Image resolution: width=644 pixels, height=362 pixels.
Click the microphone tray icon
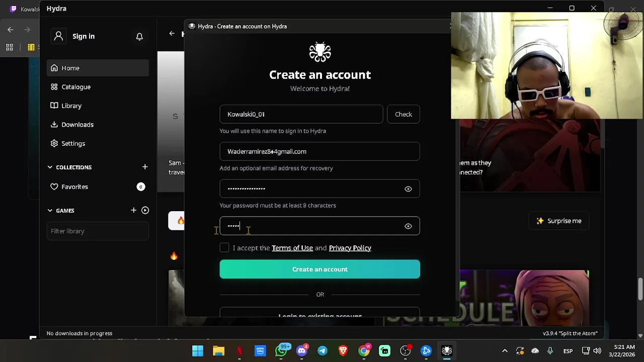tap(550, 351)
